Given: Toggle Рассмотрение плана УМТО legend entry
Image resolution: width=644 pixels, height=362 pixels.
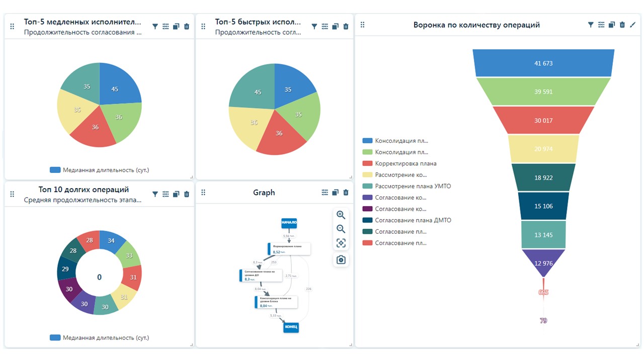Looking at the screenshot, I should coord(413,186).
